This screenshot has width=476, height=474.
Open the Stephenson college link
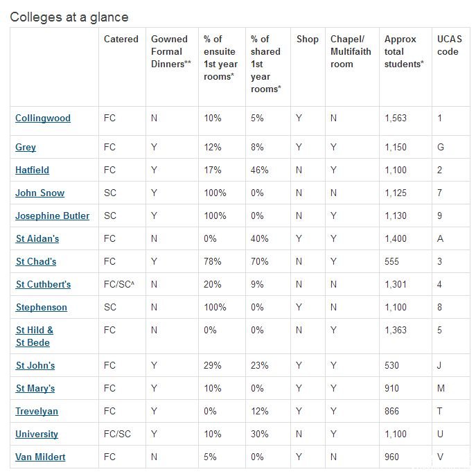[x=42, y=307]
